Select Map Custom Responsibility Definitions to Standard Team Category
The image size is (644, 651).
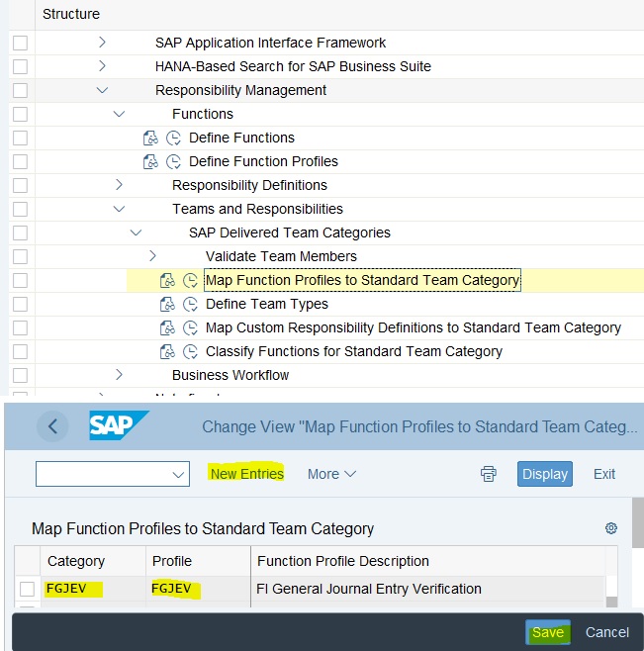coord(414,328)
